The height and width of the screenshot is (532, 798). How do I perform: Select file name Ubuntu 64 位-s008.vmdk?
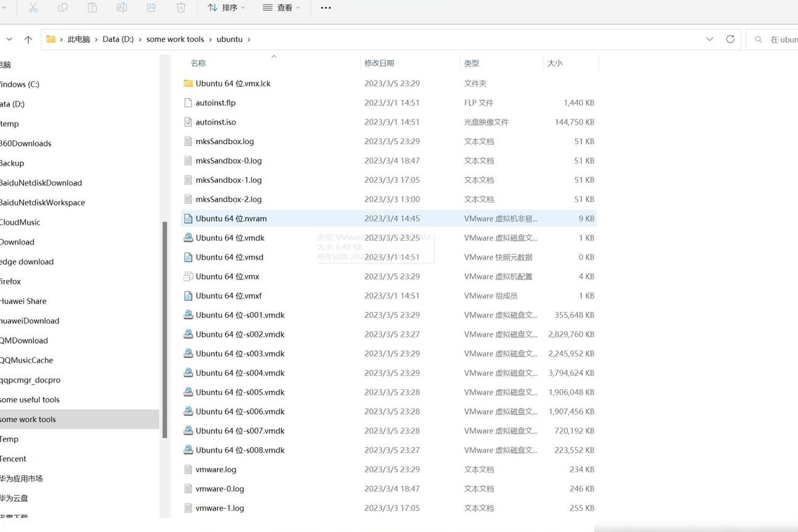(x=240, y=450)
